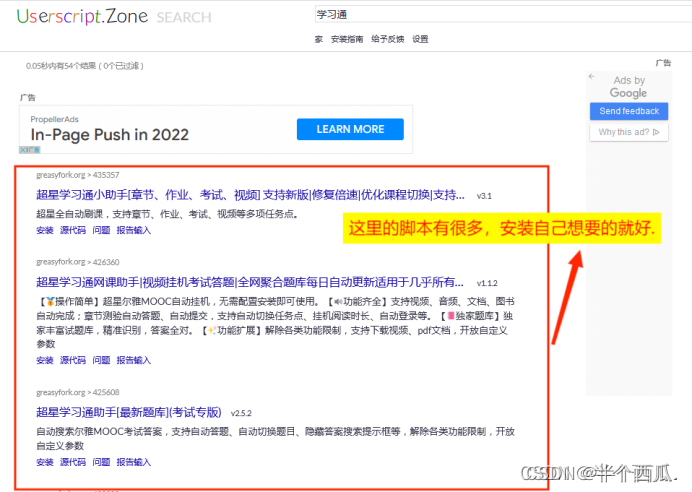The image size is (692, 492).
Task: Click 安装 under 考试专版 result
Action: coord(45,462)
